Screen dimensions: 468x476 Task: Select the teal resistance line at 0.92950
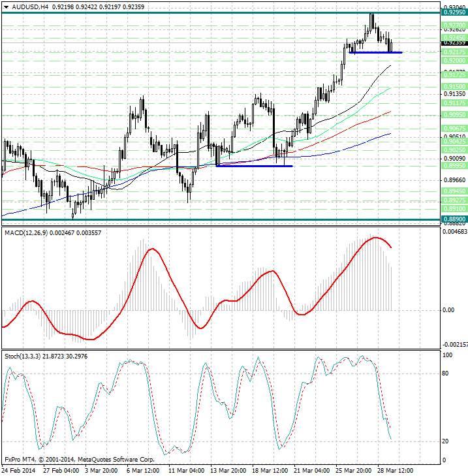221,13
